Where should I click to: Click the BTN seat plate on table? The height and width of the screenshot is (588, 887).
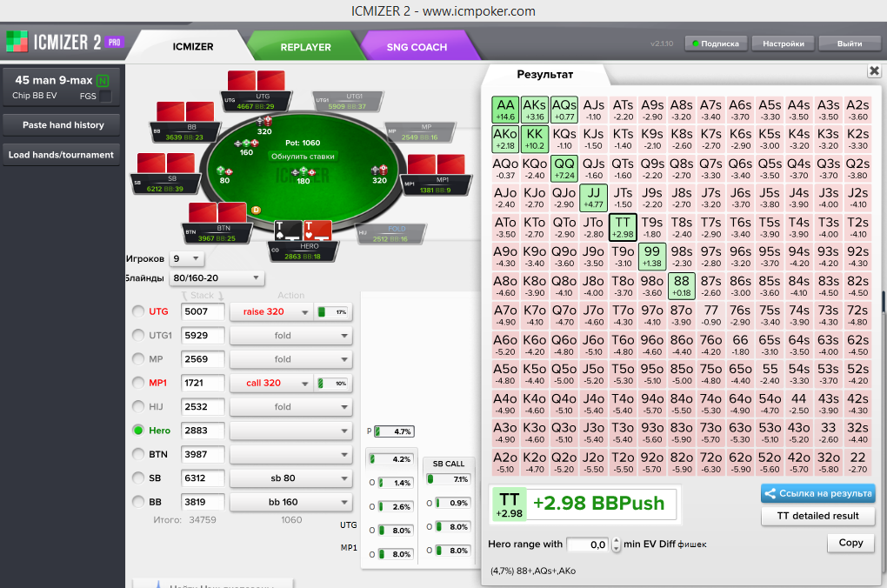(x=217, y=233)
